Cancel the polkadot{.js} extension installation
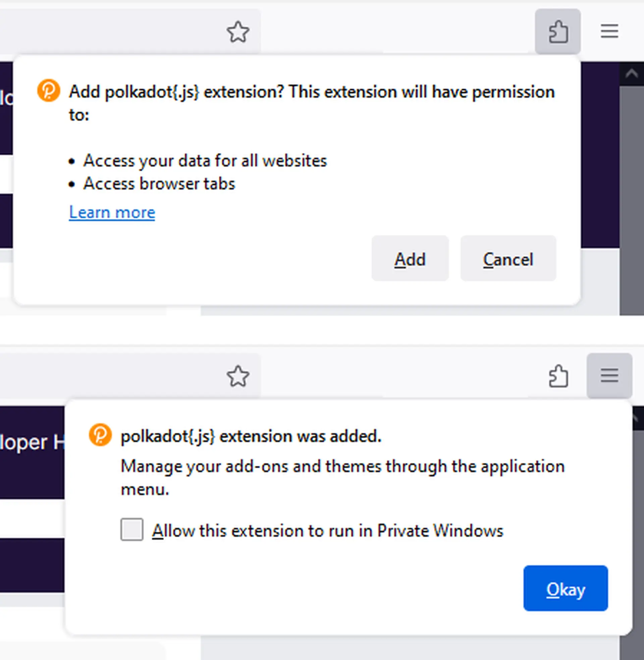The width and height of the screenshot is (644, 660). point(508,259)
